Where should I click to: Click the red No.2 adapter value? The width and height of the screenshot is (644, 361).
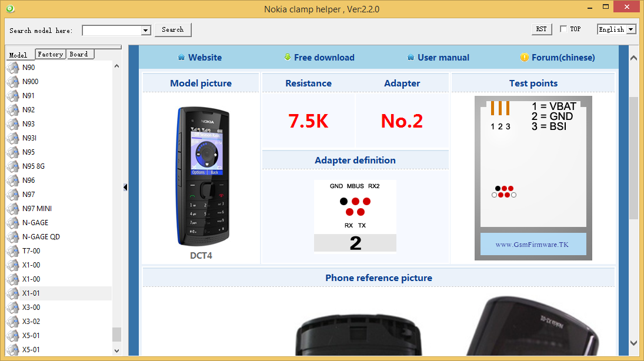point(402,121)
